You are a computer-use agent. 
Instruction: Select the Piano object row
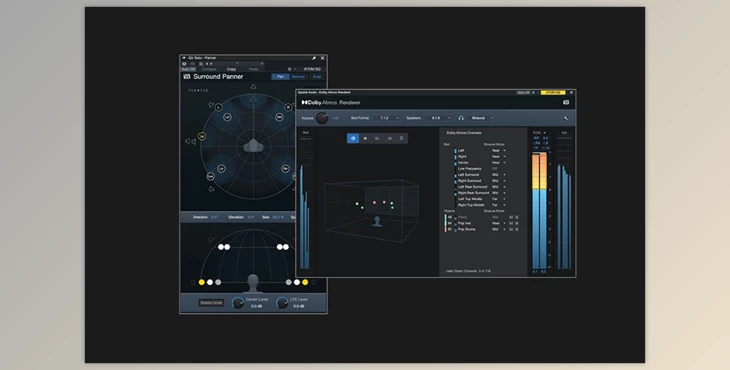(x=481, y=217)
